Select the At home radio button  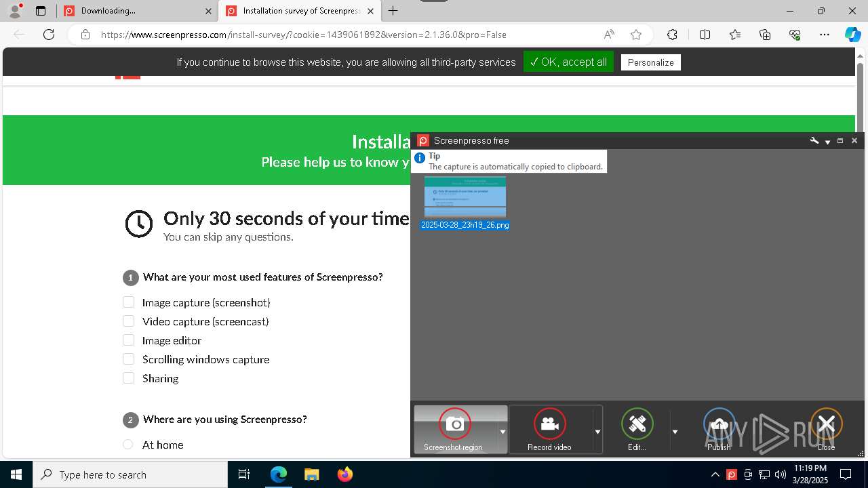pos(128,445)
